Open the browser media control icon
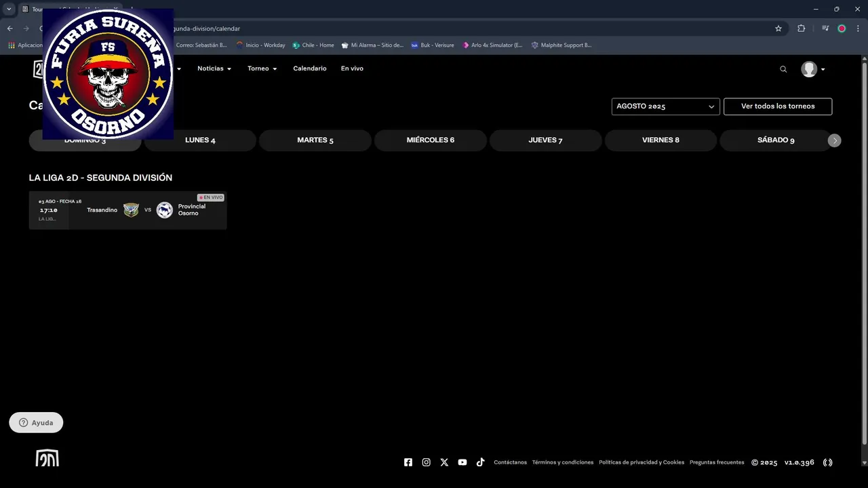 [x=825, y=28]
